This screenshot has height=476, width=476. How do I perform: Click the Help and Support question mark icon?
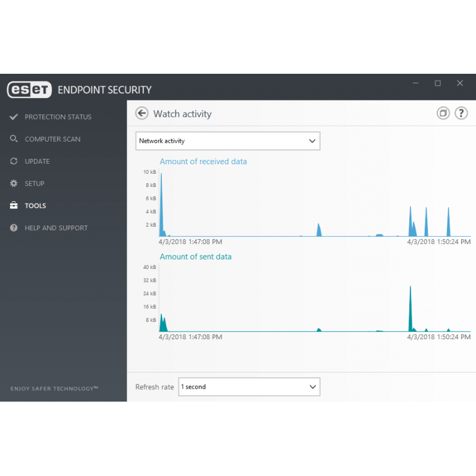(x=14, y=228)
